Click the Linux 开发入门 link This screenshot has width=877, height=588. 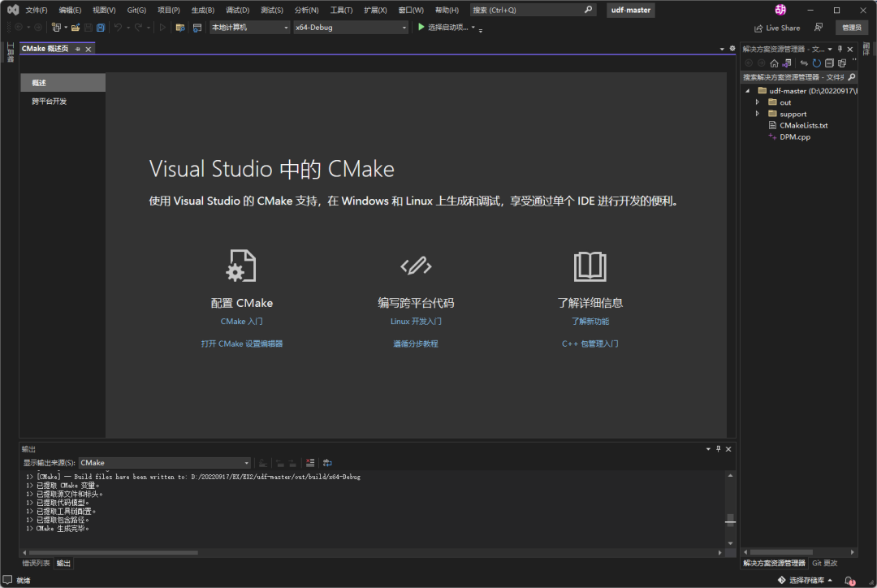pos(416,322)
